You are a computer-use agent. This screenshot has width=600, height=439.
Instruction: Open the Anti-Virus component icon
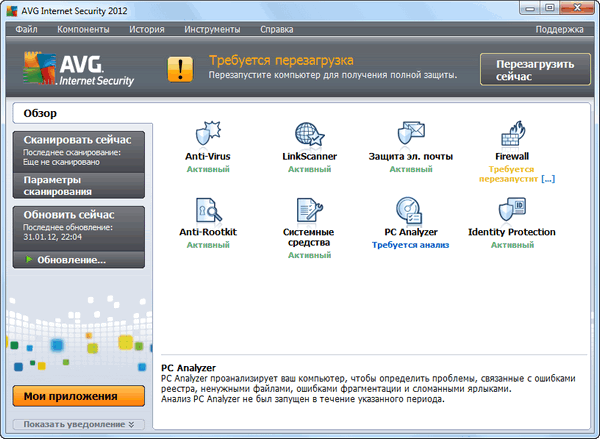click(208, 135)
